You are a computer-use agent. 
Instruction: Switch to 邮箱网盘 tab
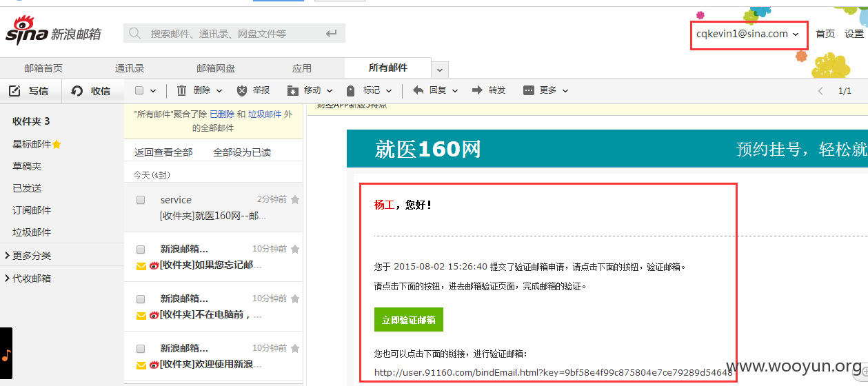point(216,68)
